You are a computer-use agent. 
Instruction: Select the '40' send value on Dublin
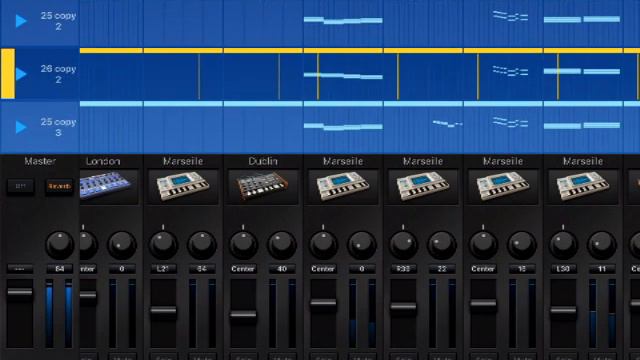tap(282, 269)
